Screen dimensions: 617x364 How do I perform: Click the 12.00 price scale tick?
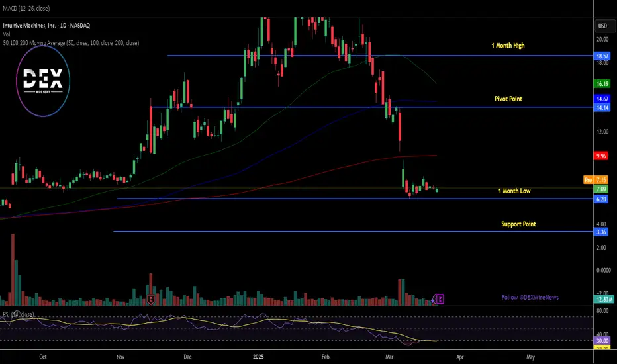pos(602,132)
